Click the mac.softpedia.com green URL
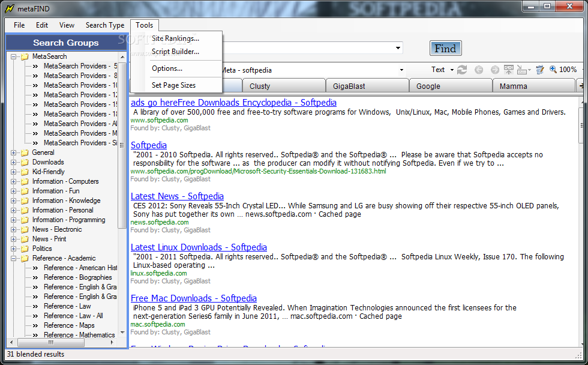Viewport: 588px width, 365px height. pyautogui.click(x=158, y=324)
